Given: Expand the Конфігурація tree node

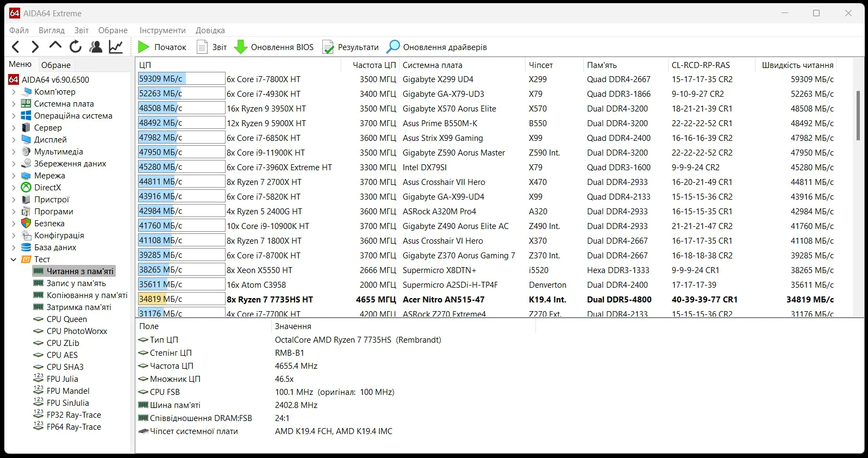Looking at the screenshot, I should click(14, 235).
